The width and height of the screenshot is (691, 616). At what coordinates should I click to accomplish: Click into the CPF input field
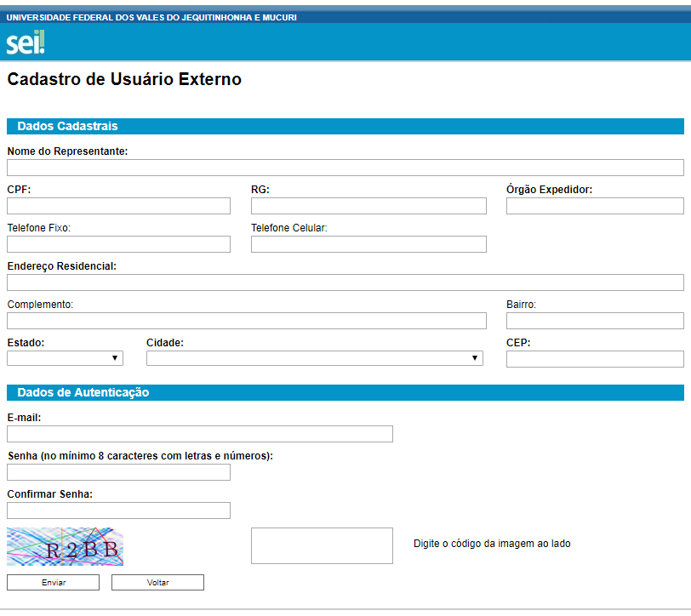[x=118, y=206]
